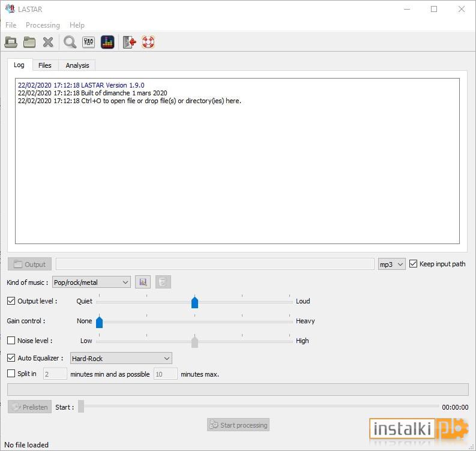Click the colorful spectrum equalizer icon

(107, 42)
